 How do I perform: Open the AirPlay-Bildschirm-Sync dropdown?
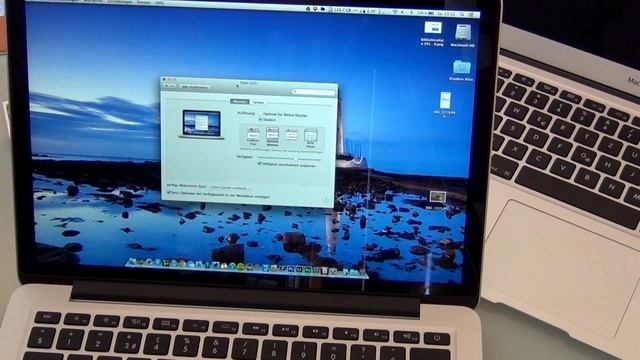click(231, 188)
